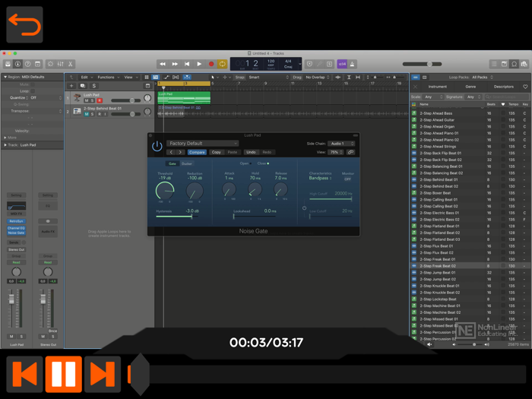Select the Instrument tab in Loop Browser
This screenshot has height=399, width=532.
point(437,87)
